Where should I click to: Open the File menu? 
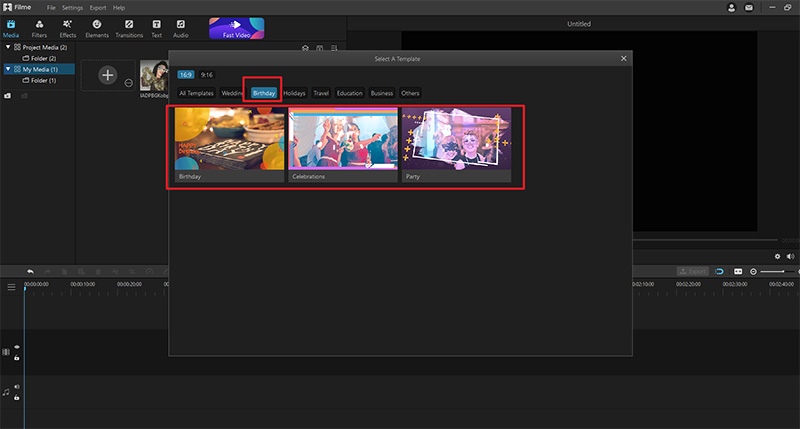click(51, 8)
